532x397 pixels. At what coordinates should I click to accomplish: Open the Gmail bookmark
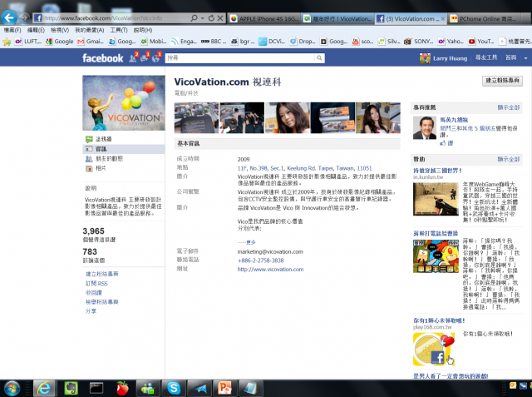pos(91,42)
